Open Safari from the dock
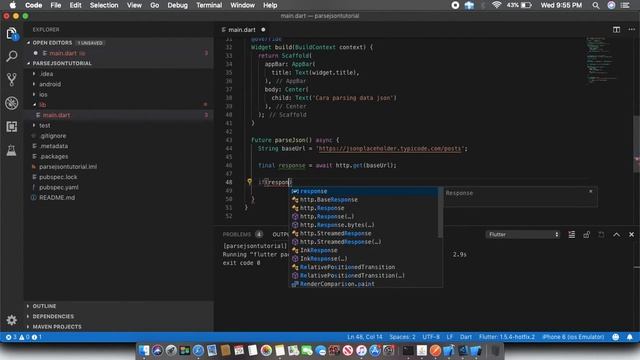 [x=198, y=351]
